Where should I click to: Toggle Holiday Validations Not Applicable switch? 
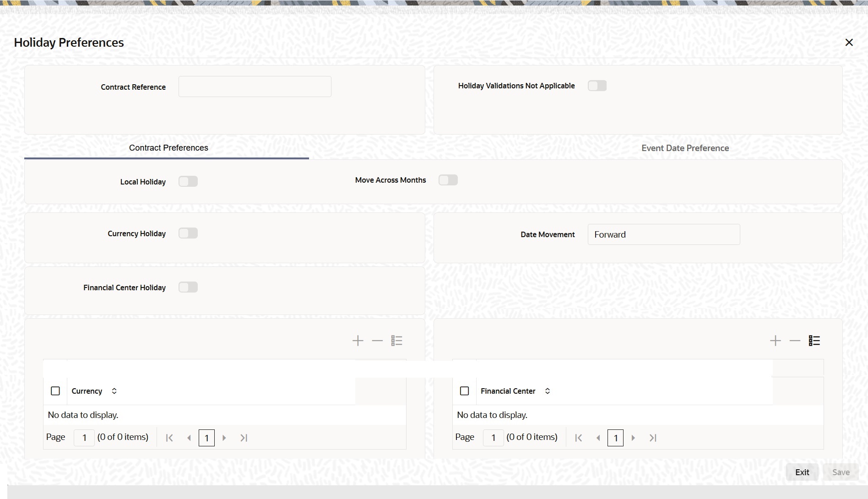pyautogui.click(x=597, y=86)
